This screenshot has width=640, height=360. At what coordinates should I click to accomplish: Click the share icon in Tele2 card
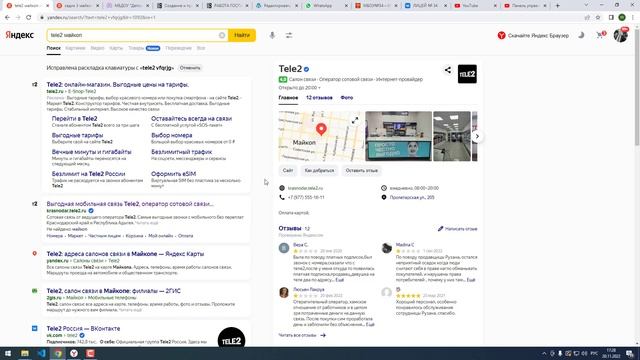(x=448, y=70)
